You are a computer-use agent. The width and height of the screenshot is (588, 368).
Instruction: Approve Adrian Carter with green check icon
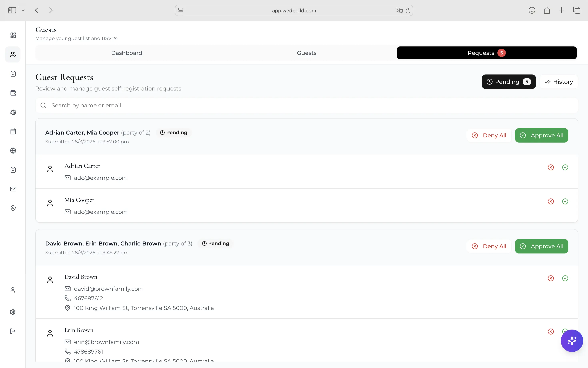click(x=565, y=167)
